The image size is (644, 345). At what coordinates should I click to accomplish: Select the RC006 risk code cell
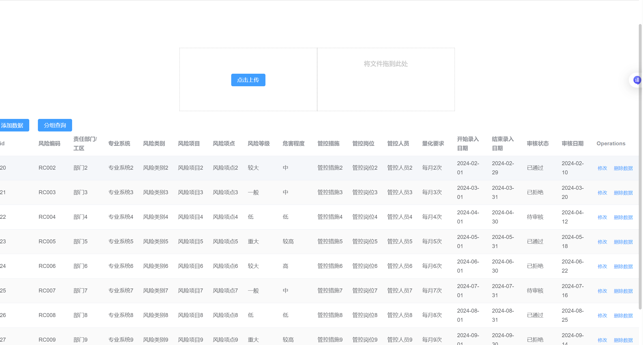(47, 266)
